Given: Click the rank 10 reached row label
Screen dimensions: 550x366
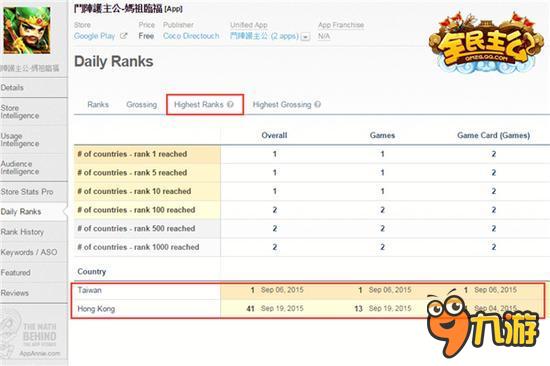Looking at the screenshot, I should [134, 191].
